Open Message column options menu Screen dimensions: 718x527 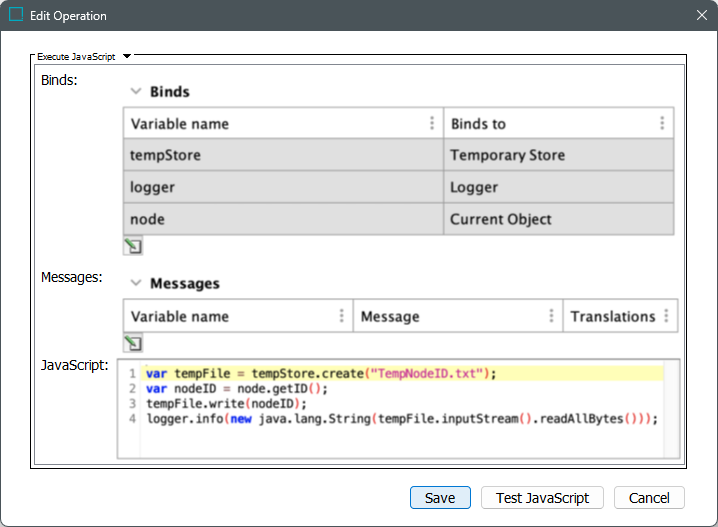click(551, 316)
